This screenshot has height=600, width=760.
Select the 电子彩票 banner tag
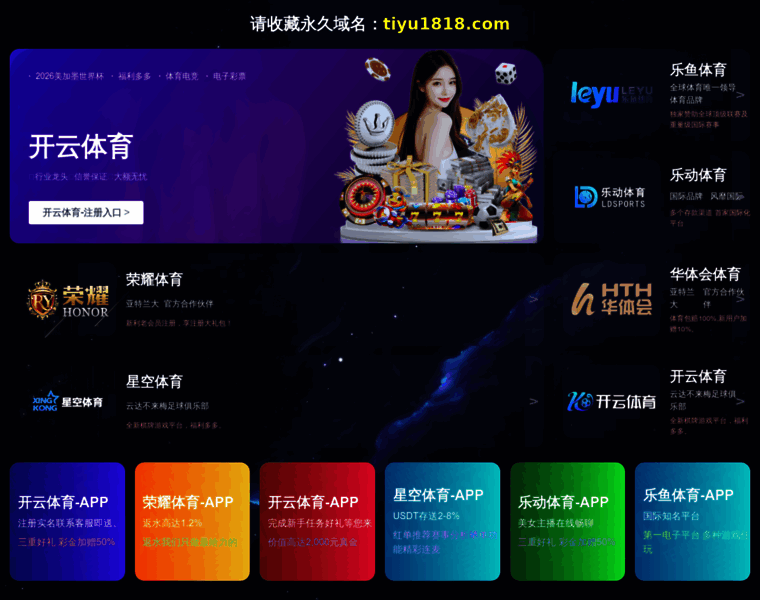[x=229, y=76]
